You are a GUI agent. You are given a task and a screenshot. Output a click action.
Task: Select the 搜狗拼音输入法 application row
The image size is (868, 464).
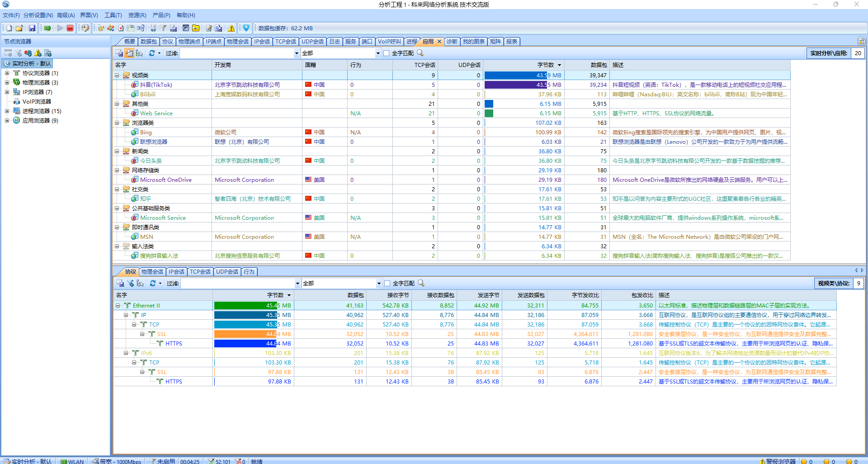tap(451, 256)
